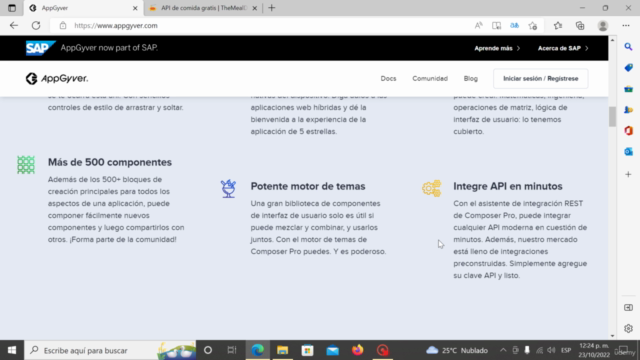The height and width of the screenshot is (360, 640).
Task: Show hidden system tray icons
Action: 503,350
